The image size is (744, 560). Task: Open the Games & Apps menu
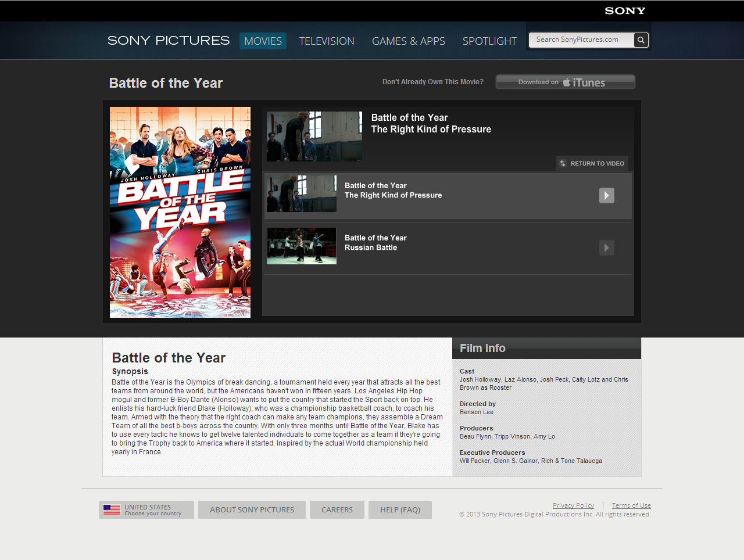[409, 41]
